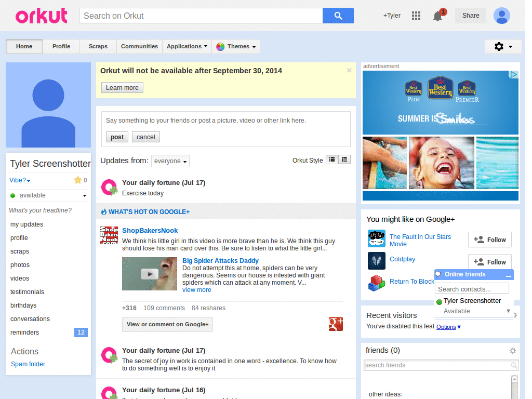Follow the Coldplay page
Screen dimensions: 532x399
click(x=489, y=261)
